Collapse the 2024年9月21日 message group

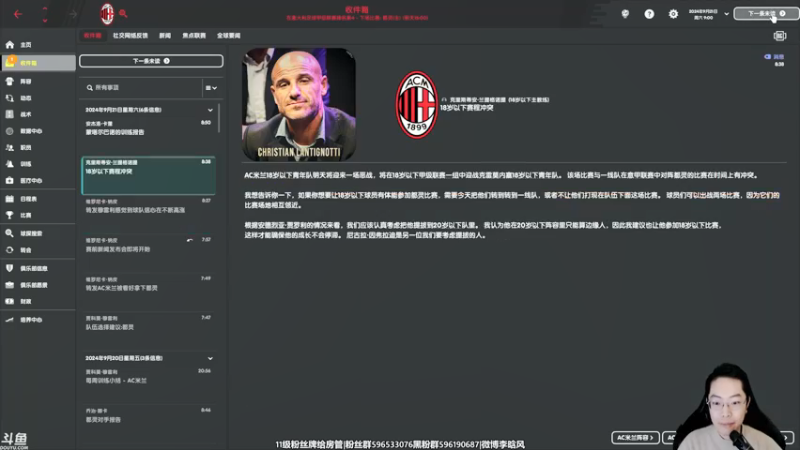pos(210,110)
